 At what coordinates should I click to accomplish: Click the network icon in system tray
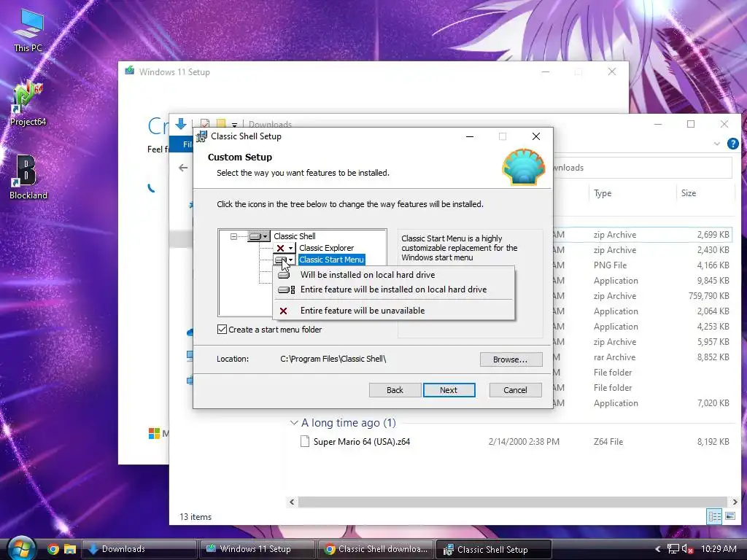pos(673,549)
